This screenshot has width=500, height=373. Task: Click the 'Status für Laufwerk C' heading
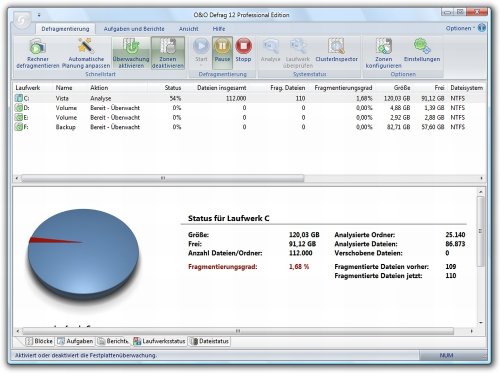click(x=229, y=218)
